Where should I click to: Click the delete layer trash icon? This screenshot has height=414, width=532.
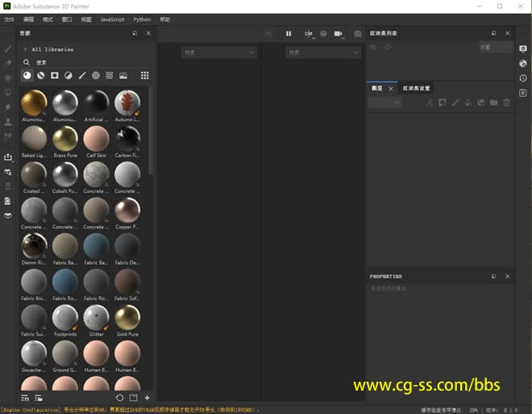pos(507,102)
